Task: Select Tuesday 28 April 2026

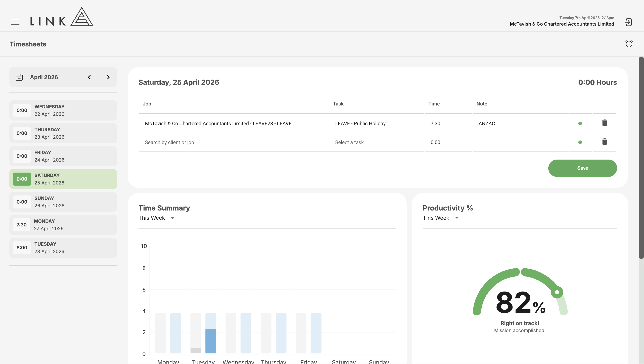Action: tap(63, 248)
